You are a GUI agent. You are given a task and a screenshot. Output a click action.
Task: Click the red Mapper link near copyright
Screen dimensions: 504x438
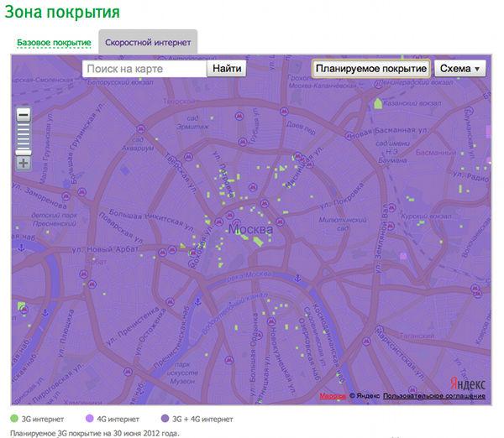point(333,396)
